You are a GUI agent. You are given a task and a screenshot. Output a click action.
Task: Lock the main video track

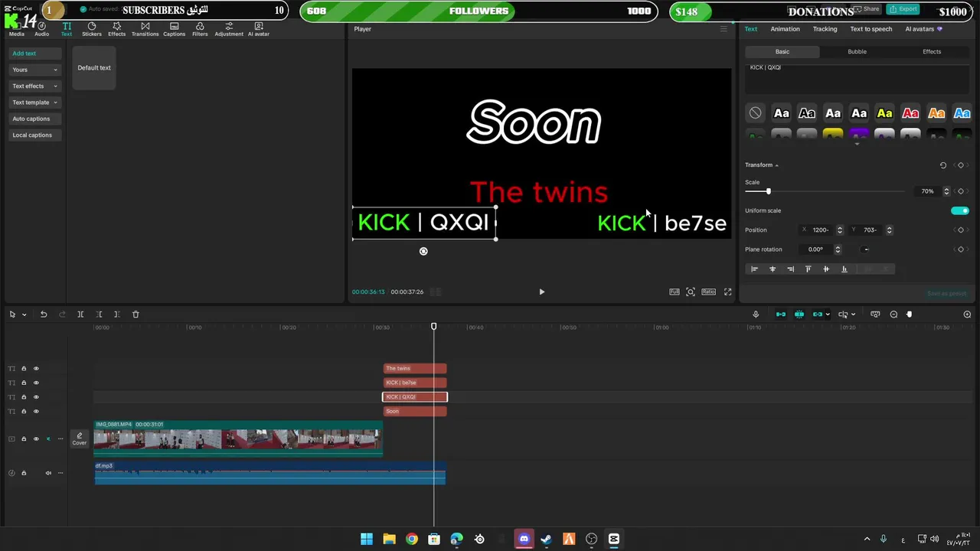24,439
